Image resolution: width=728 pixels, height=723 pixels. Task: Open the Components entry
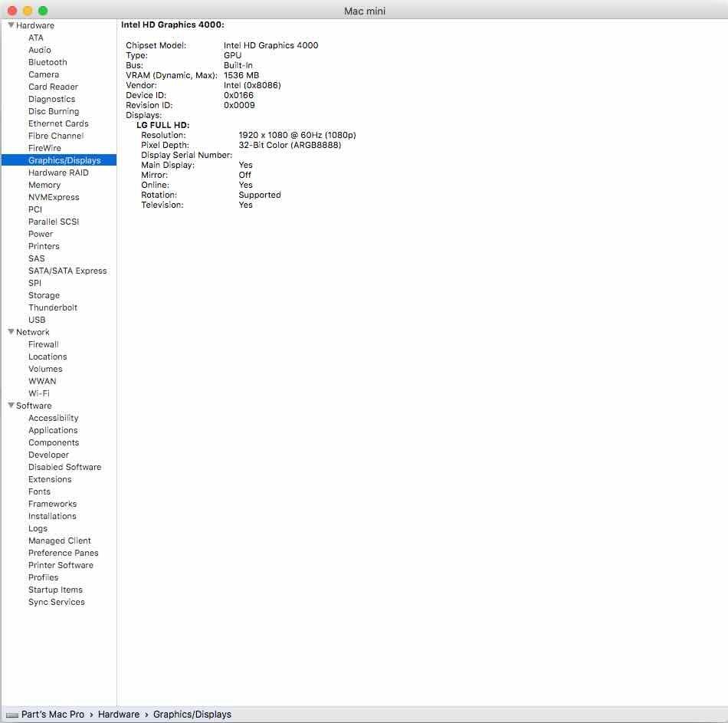click(54, 443)
